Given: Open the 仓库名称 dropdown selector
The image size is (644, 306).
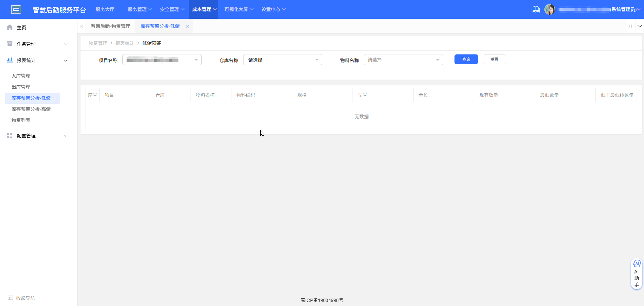Looking at the screenshot, I should click(x=282, y=59).
